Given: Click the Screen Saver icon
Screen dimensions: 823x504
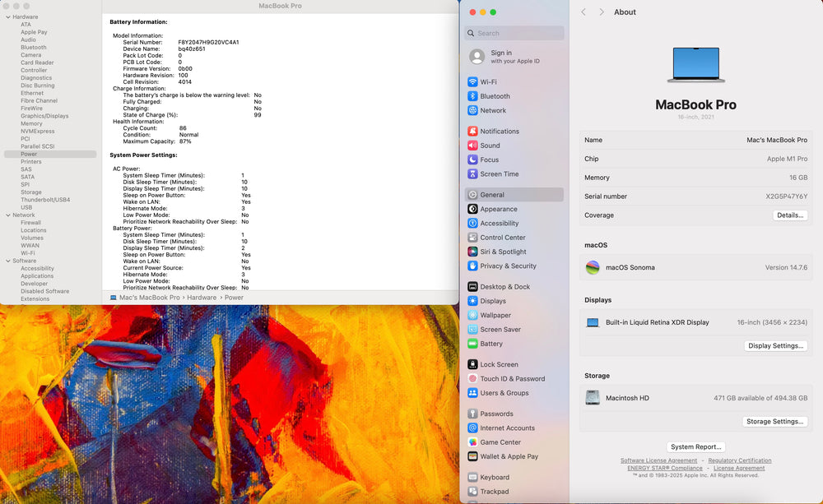Looking at the screenshot, I should (x=472, y=330).
